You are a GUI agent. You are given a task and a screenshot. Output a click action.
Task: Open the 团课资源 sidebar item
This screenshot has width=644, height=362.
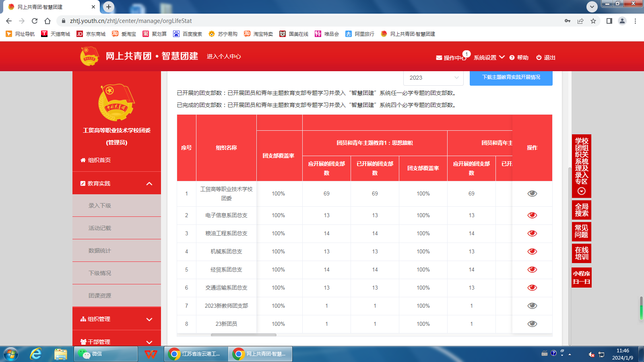[100, 296]
